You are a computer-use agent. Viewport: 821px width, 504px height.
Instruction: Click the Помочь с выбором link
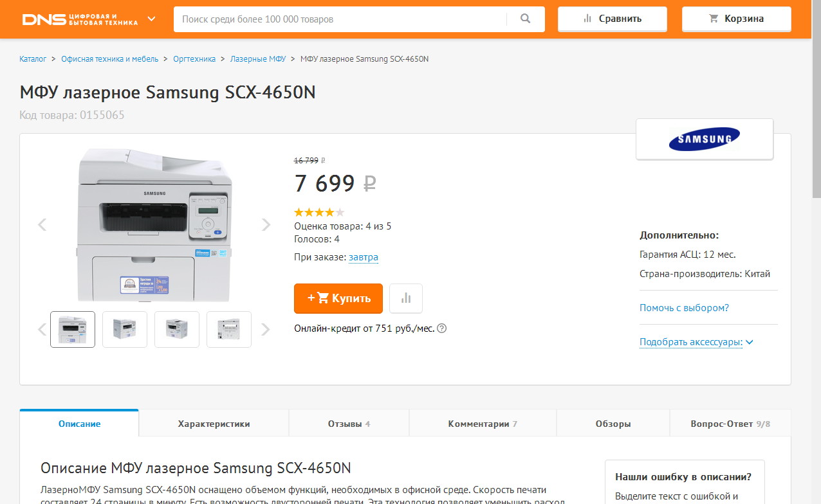coord(684,308)
